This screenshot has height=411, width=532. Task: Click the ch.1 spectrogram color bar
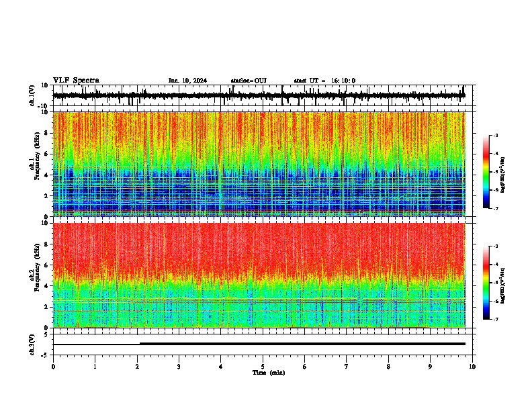click(486, 172)
